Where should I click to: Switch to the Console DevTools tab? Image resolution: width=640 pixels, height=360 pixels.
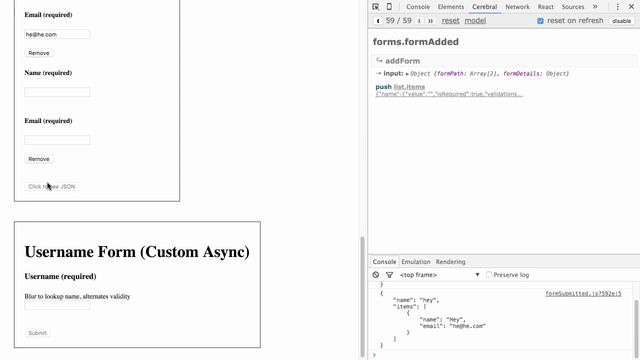[x=418, y=7]
